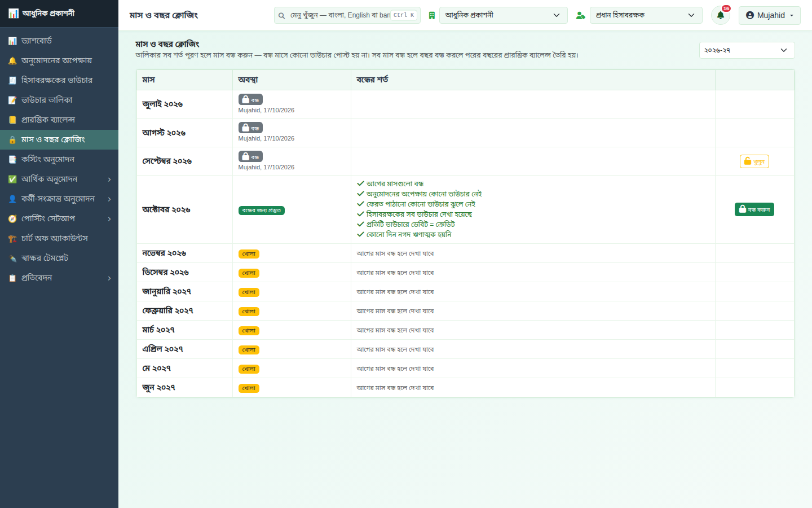Click the পোস্টিং সেটআপ compass icon
This screenshot has height=508, width=812.
click(x=12, y=219)
